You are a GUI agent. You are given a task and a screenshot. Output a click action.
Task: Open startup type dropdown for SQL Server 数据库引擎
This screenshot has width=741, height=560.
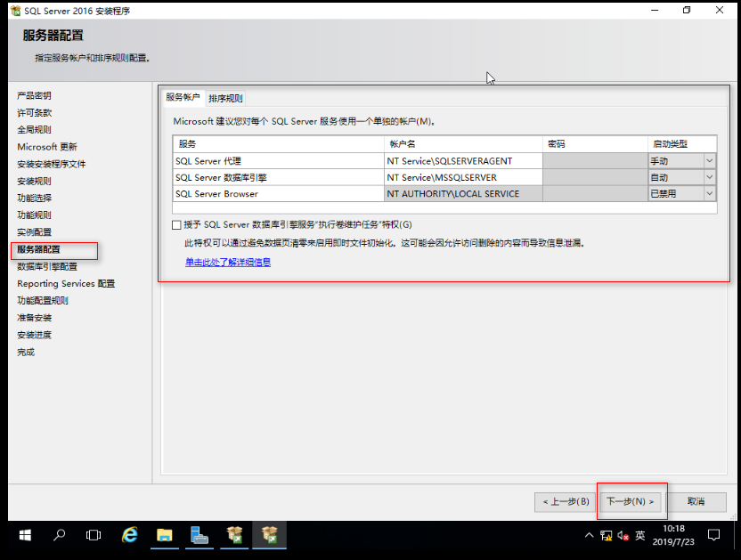click(709, 178)
